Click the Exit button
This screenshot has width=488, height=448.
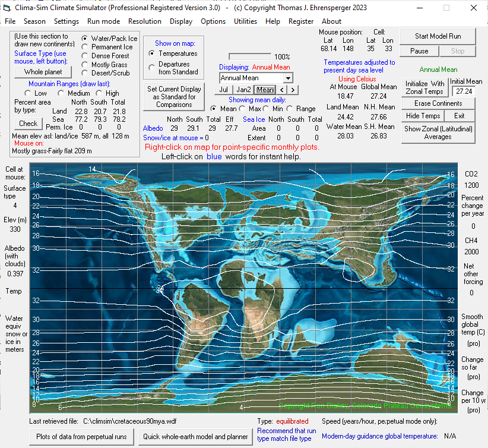click(x=460, y=116)
